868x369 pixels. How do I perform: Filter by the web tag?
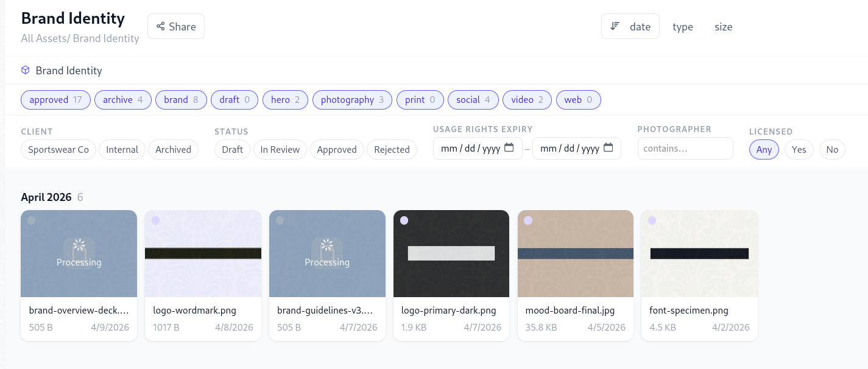[579, 100]
